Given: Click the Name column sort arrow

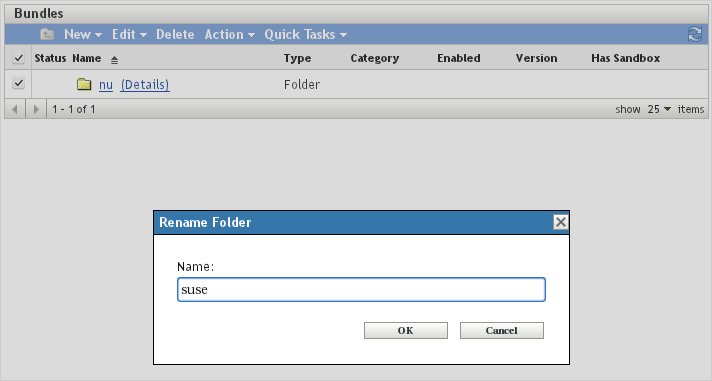Looking at the screenshot, I should (114, 60).
